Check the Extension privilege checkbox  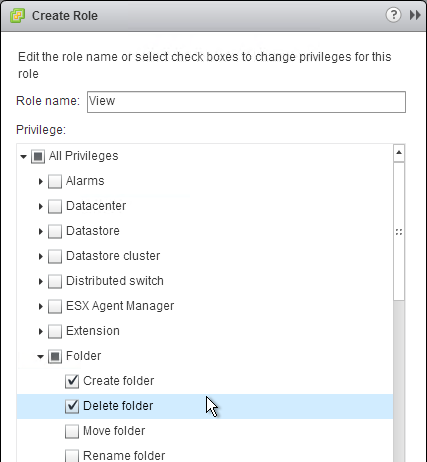coord(55,331)
